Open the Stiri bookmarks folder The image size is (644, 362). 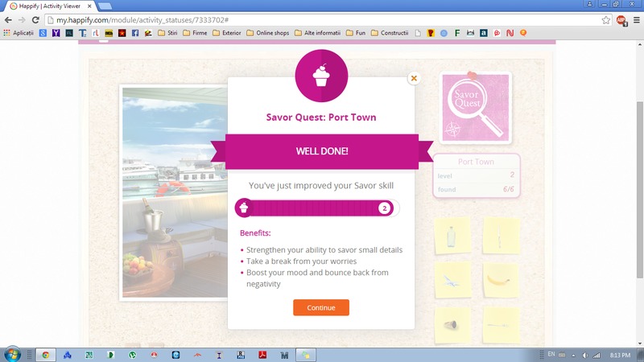pos(167,33)
